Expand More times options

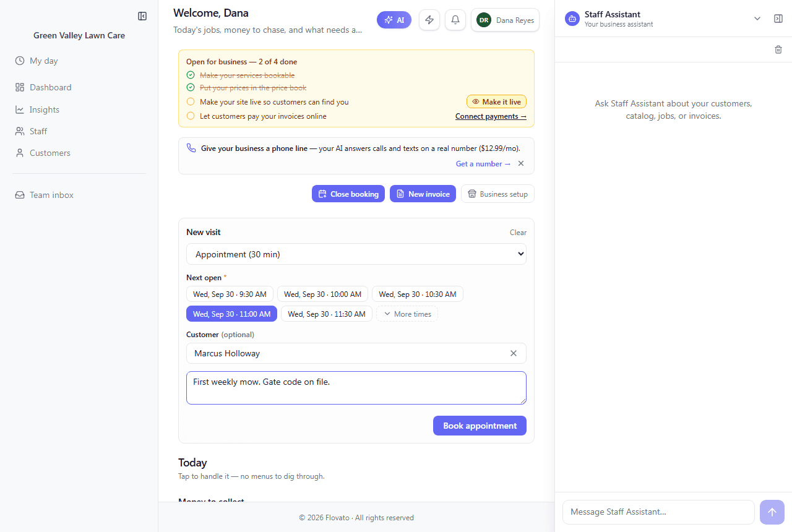point(407,314)
